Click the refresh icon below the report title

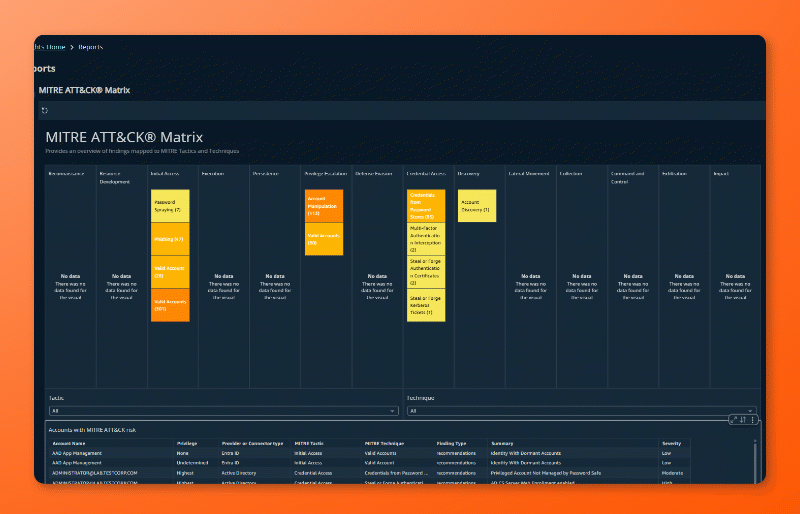coord(45,110)
